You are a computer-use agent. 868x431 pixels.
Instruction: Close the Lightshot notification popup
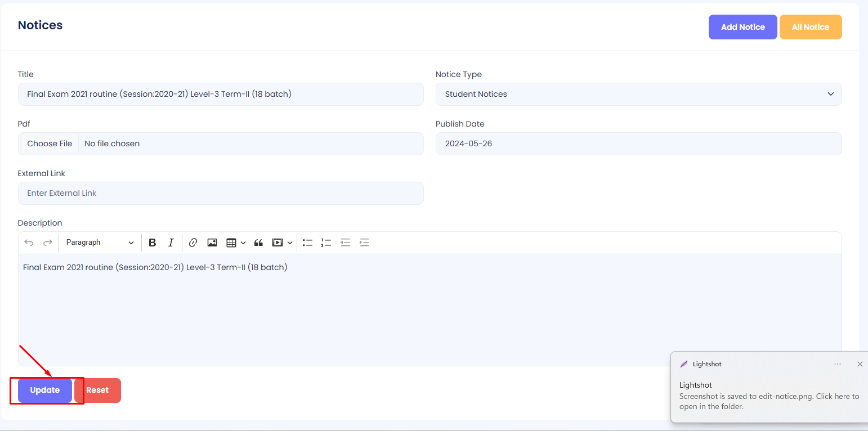pyautogui.click(x=860, y=364)
